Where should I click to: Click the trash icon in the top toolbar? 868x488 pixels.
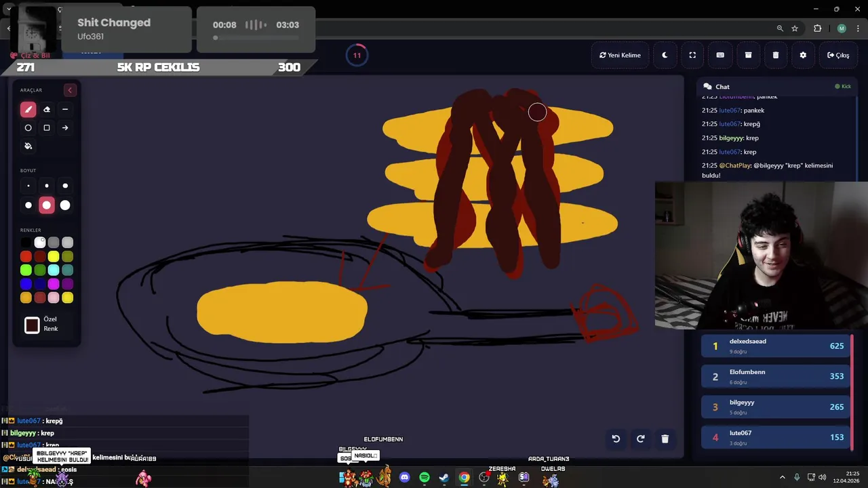pyautogui.click(x=776, y=55)
